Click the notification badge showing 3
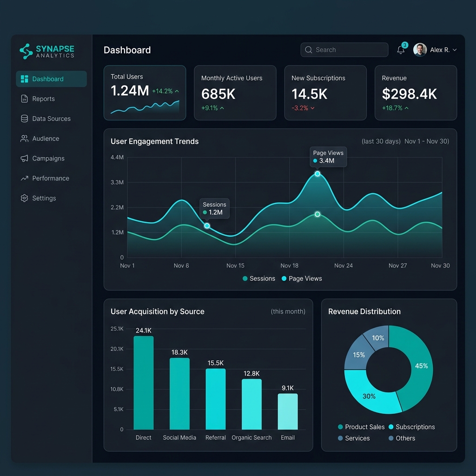476x476 pixels. (x=405, y=45)
